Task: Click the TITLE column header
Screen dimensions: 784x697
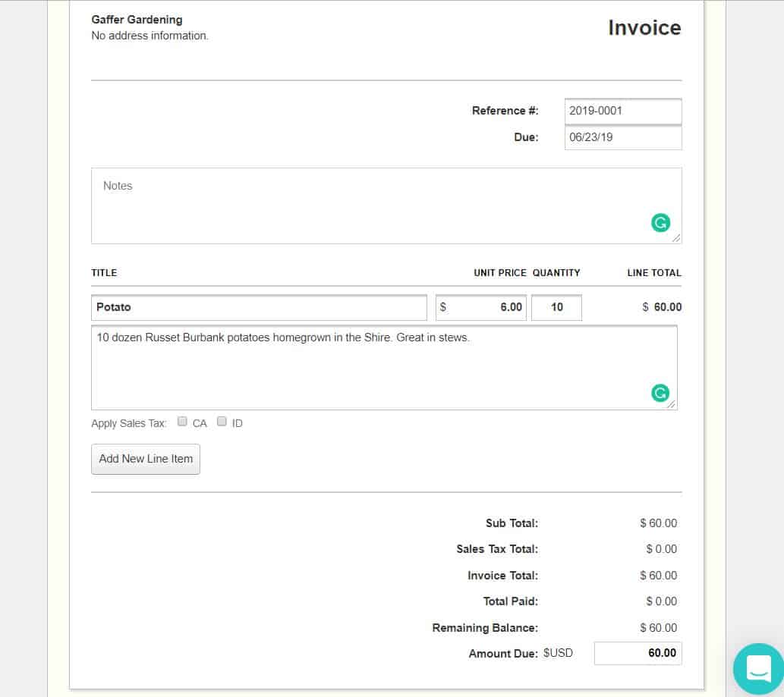Action: (104, 273)
